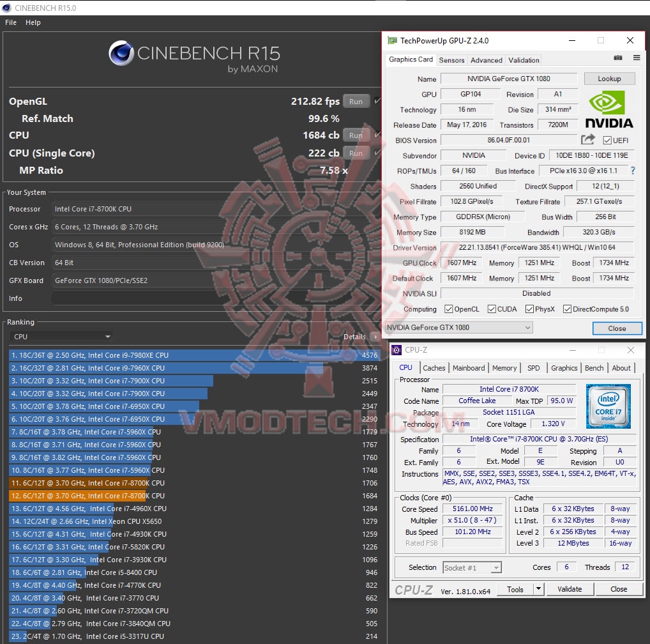Open the GPU-Z hamburger menu icon

click(x=637, y=57)
